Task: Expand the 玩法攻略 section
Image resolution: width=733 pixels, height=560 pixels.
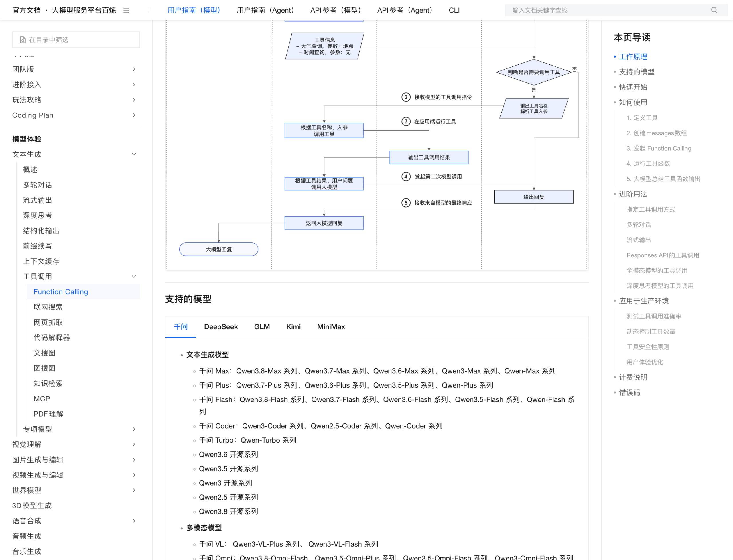Action: (x=134, y=100)
